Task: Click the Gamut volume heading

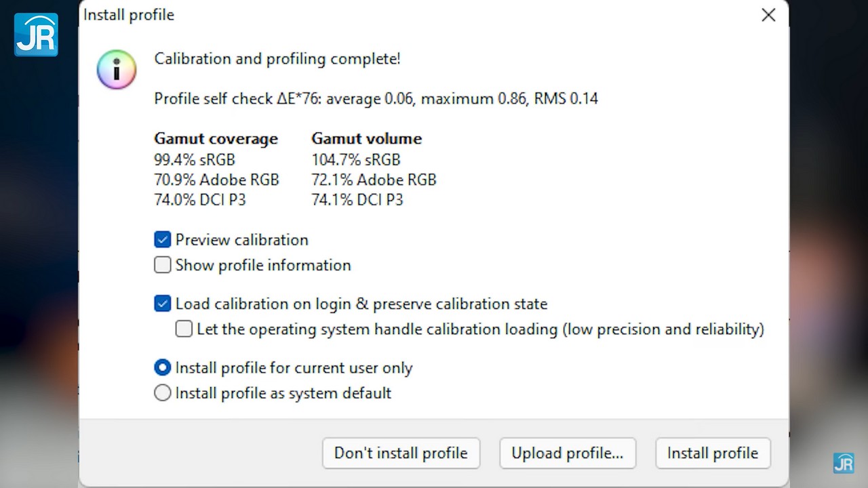Action: point(366,139)
